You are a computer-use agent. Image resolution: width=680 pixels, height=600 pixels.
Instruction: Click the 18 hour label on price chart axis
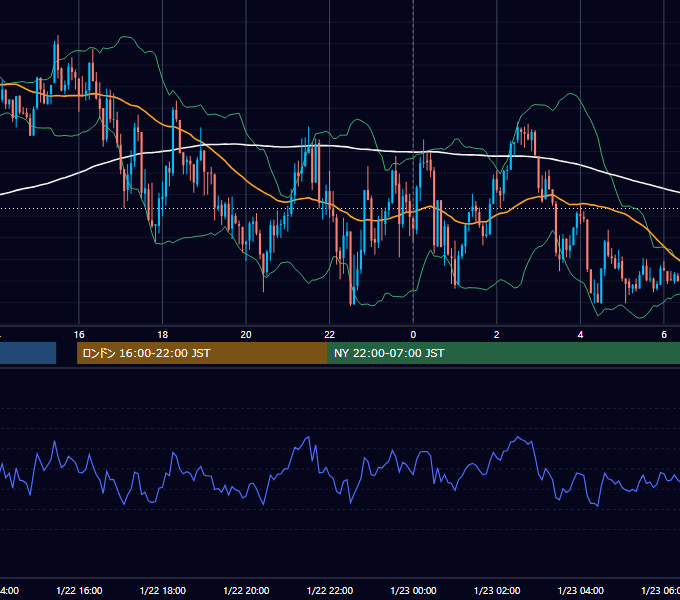click(x=163, y=334)
